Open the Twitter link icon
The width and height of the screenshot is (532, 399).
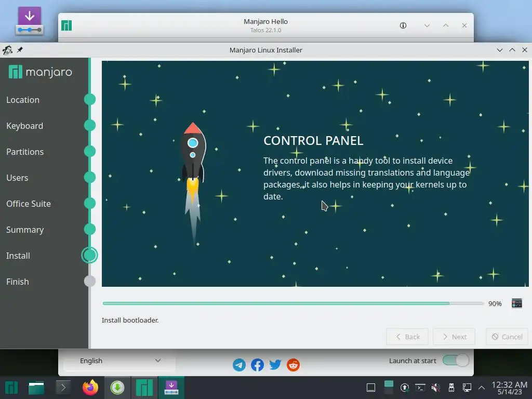275,365
